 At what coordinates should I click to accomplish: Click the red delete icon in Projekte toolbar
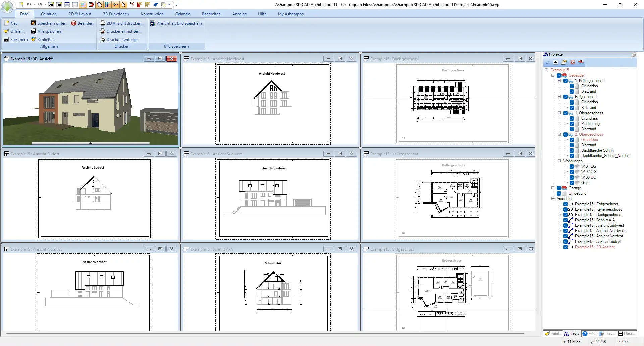(573, 62)
